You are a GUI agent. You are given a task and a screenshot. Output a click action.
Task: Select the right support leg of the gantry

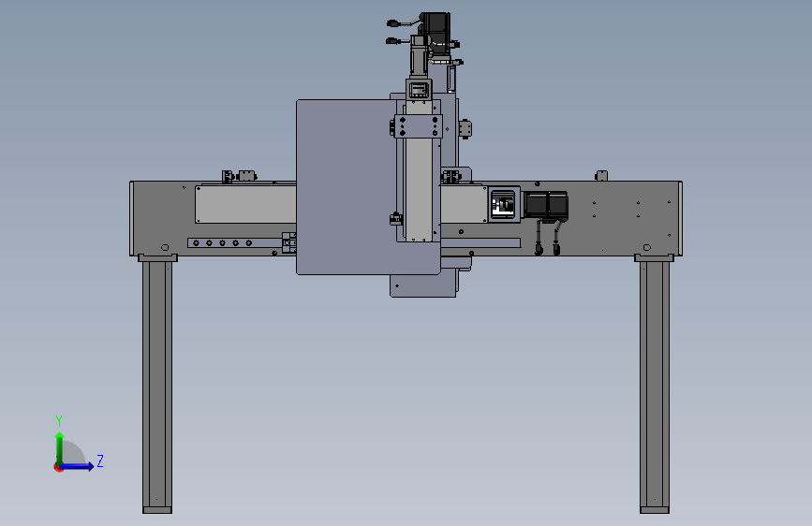[x=655, y=384]
